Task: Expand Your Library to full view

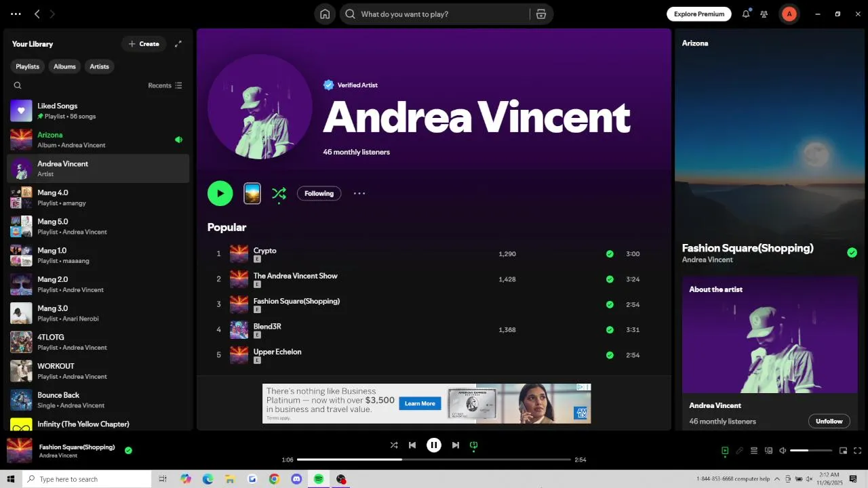Action: coord(178,44)
